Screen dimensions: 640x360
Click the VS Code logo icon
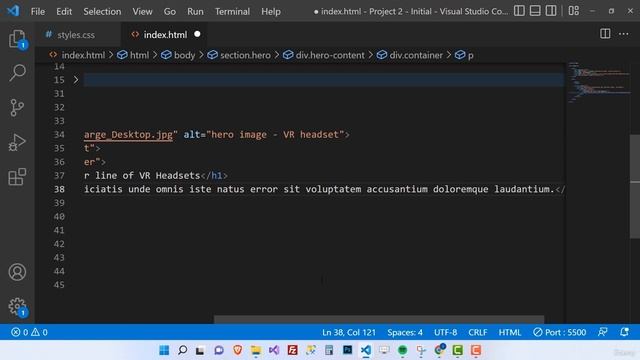click(x=13, y=11)
